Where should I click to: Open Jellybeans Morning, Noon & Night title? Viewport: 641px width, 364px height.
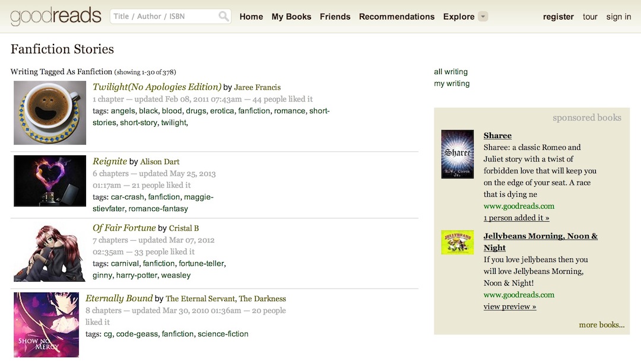pyautogui.click(x=541, y=242)
